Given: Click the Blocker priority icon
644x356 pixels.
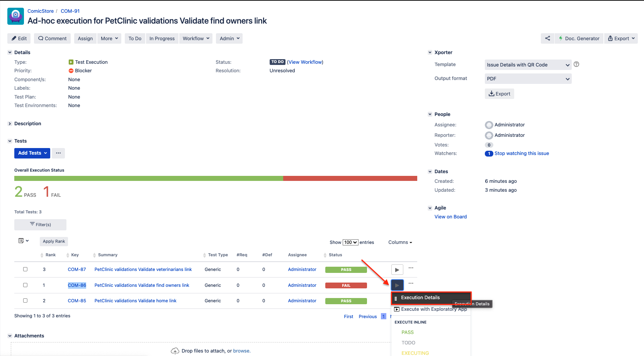Looking at the screenshot, I should pyautogui.click(x=71, y=71).
